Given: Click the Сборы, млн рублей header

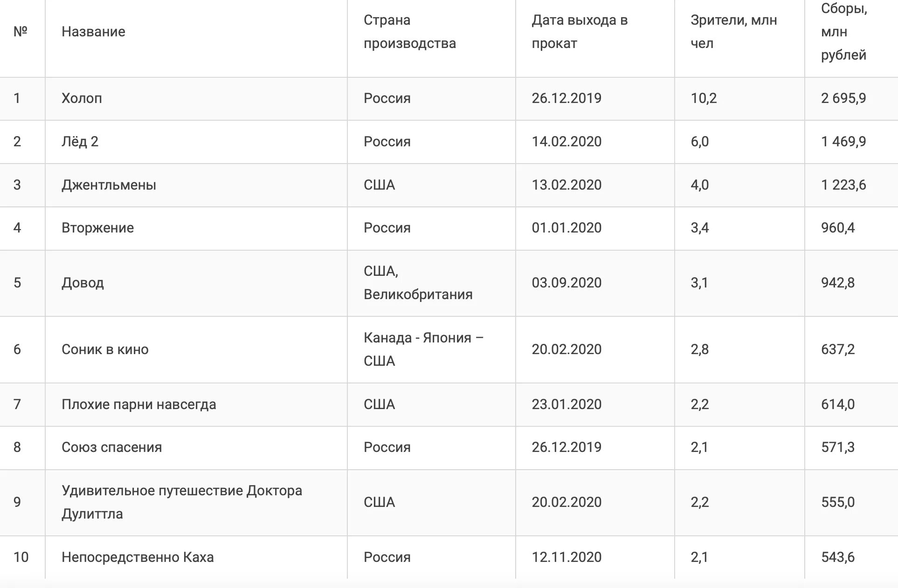Looking at the screenshot, I should pyautogui.click(x=844, y=32).
